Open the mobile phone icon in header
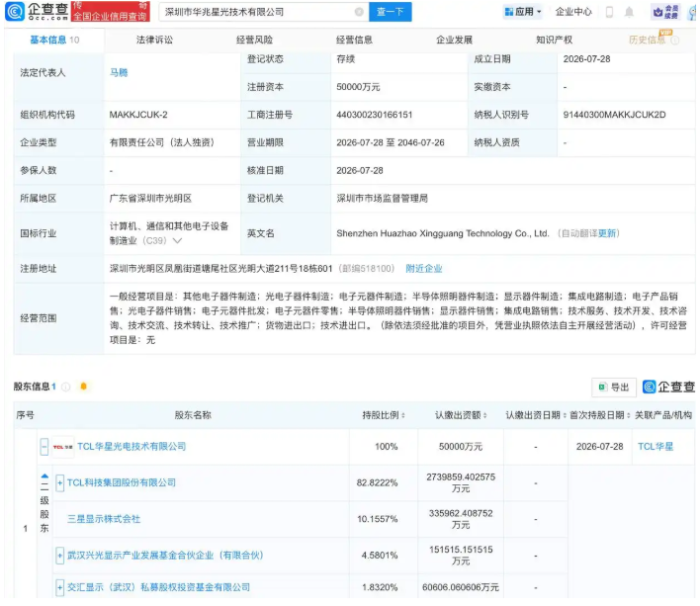Viewport: 700px width, 606px height. point(609,12)
